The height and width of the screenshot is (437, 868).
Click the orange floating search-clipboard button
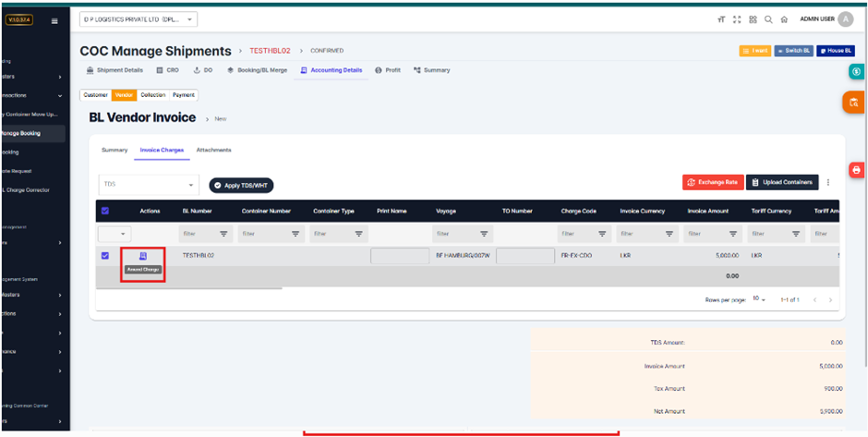click(854, 103)
